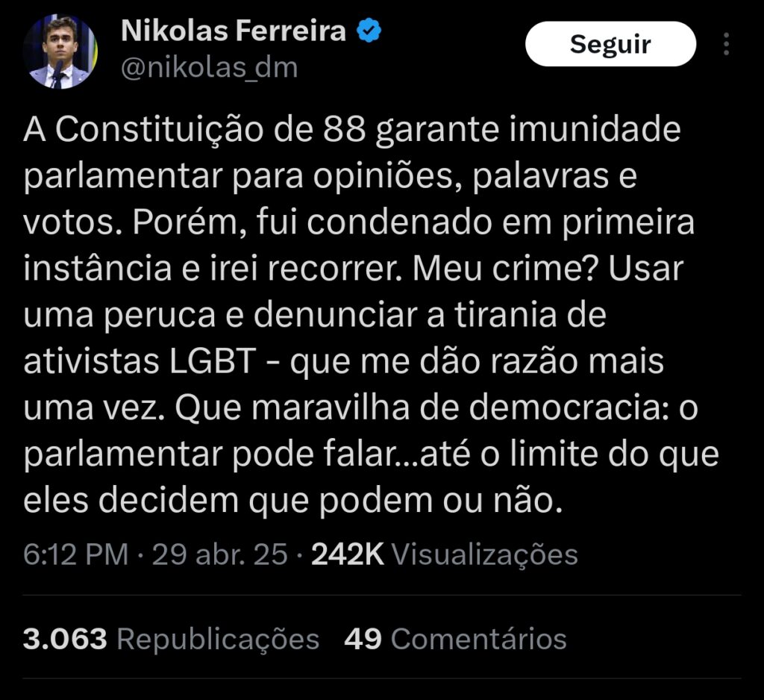Image resolution: width=764 pixels, height=700 pixels.
Task: Open the Republicações list
Action: (218, 639)
